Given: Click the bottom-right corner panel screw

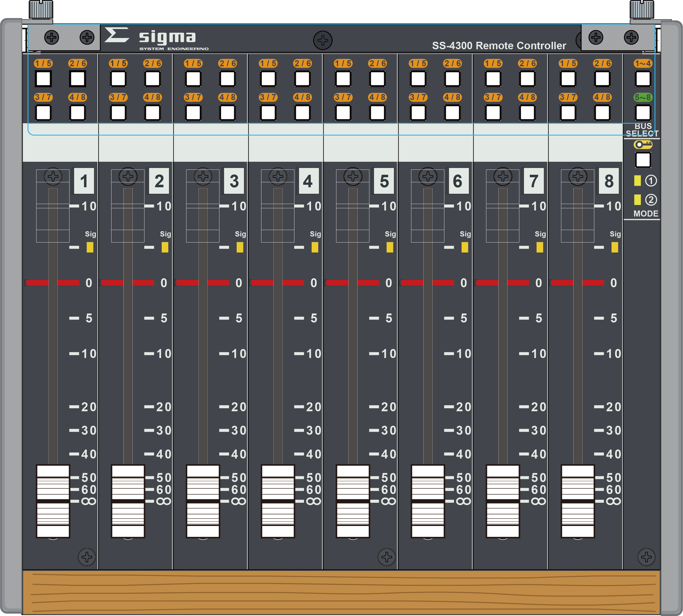Looking at the screenshot, I should [646, 556].
